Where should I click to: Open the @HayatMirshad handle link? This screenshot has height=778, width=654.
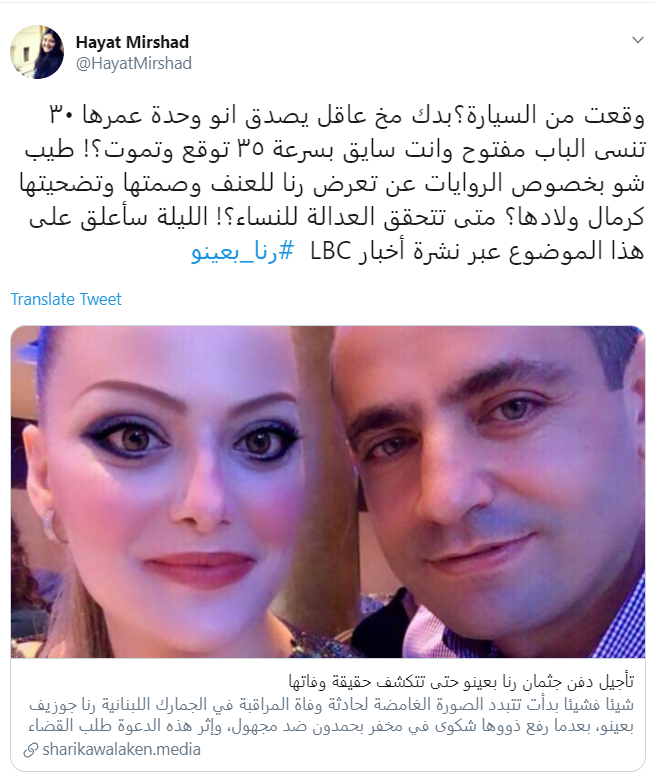(x=133, y=64)
